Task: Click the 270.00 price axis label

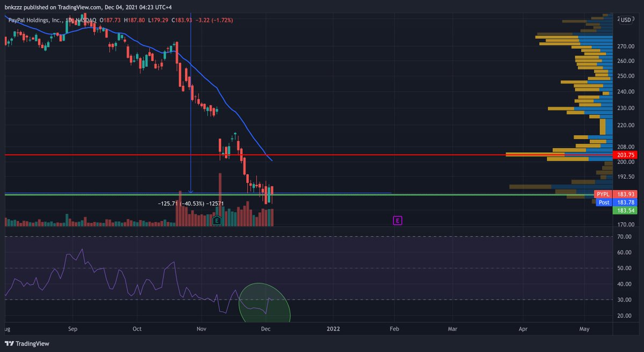Action: pos(626,47)
